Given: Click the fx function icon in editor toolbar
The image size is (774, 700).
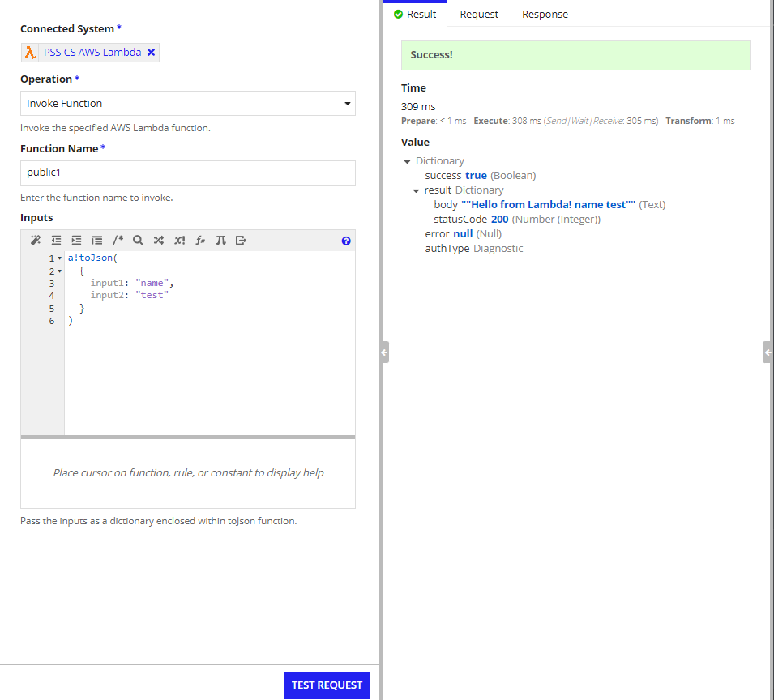Looking at the screenshot, I should tap(200, 241).
